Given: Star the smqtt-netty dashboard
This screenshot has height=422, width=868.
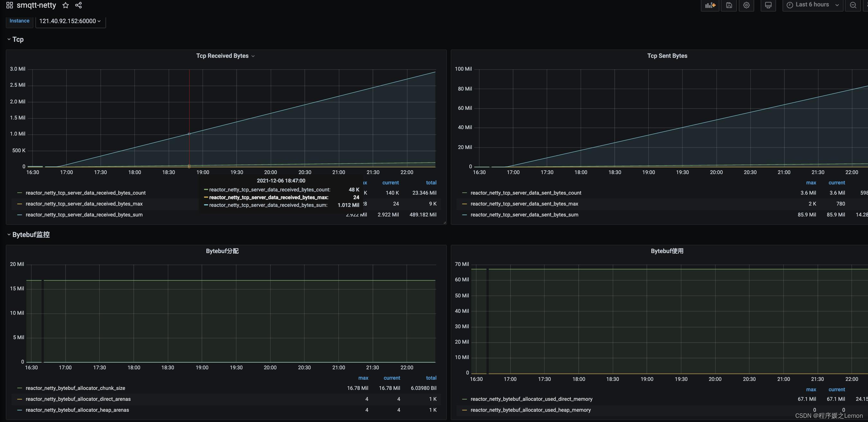Looking at the screenshot, I should pyautogui.click(x=66, y=5).
